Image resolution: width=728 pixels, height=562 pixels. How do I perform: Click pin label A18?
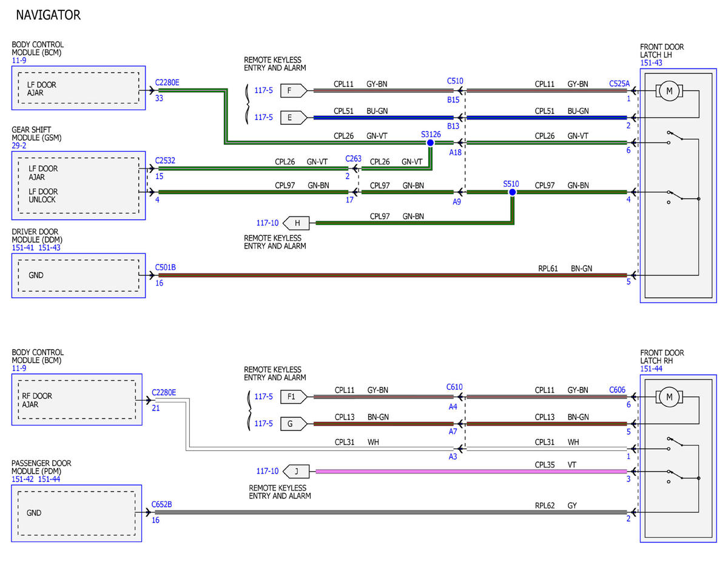[x=455, y=153]
